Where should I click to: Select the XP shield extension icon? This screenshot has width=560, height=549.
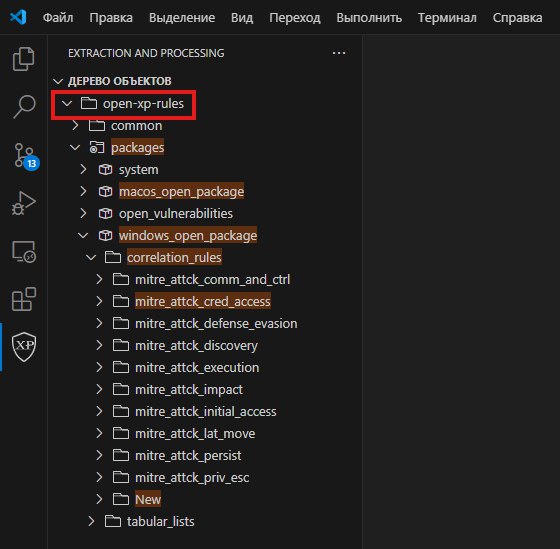pyautogui.click(x=24, y=346)
